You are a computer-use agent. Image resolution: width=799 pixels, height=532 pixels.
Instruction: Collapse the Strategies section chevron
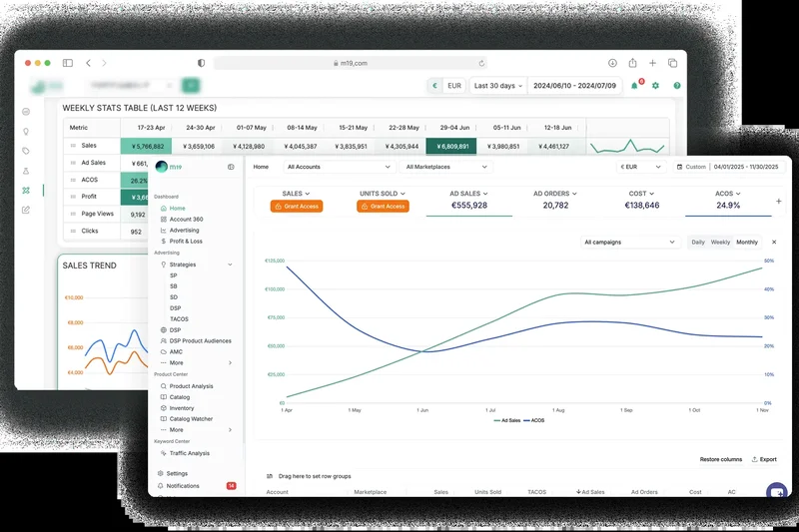230,265
